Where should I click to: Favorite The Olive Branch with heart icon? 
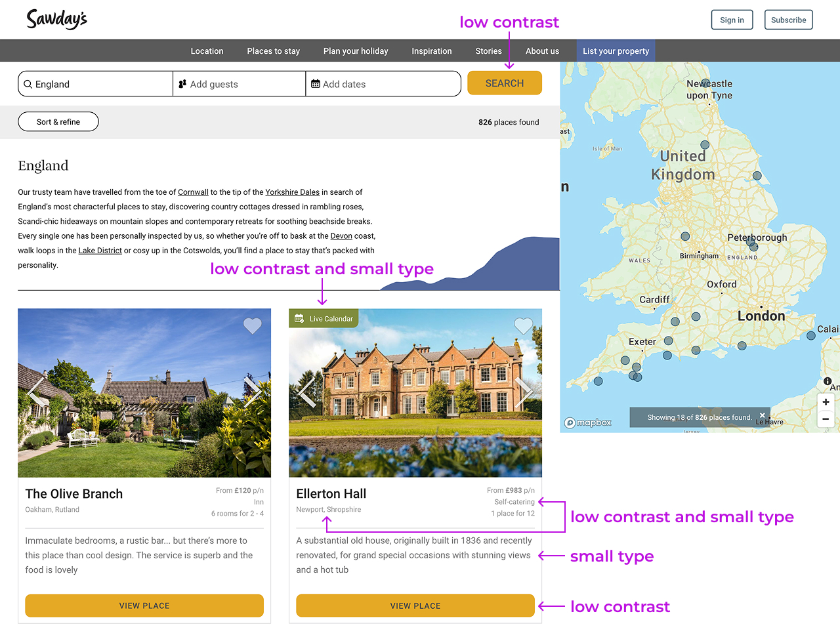253,326
